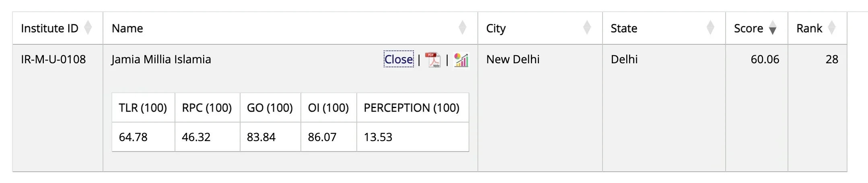Click the State header label
This screenshot has height=183, width=868.
point(623,28)
